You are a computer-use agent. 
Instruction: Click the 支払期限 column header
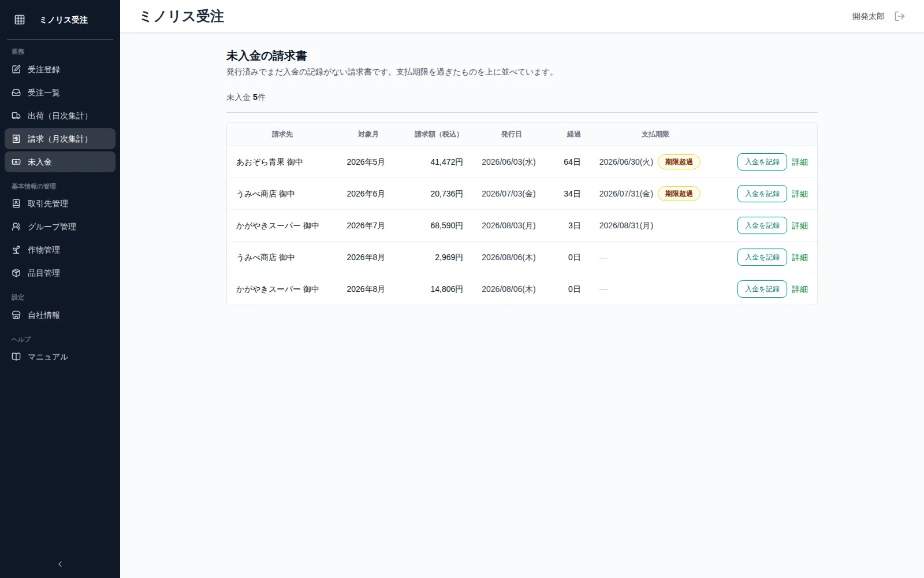point(655,134)
